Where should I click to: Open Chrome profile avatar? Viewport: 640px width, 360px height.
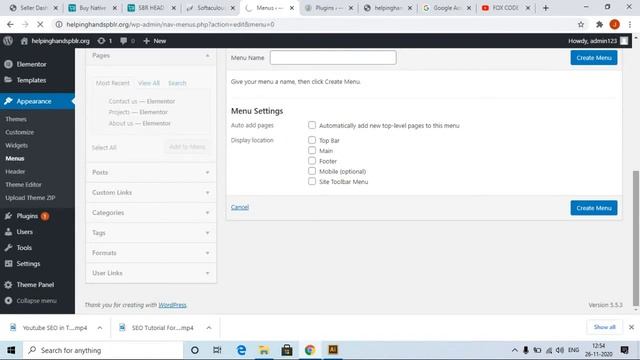click(615, 24)
